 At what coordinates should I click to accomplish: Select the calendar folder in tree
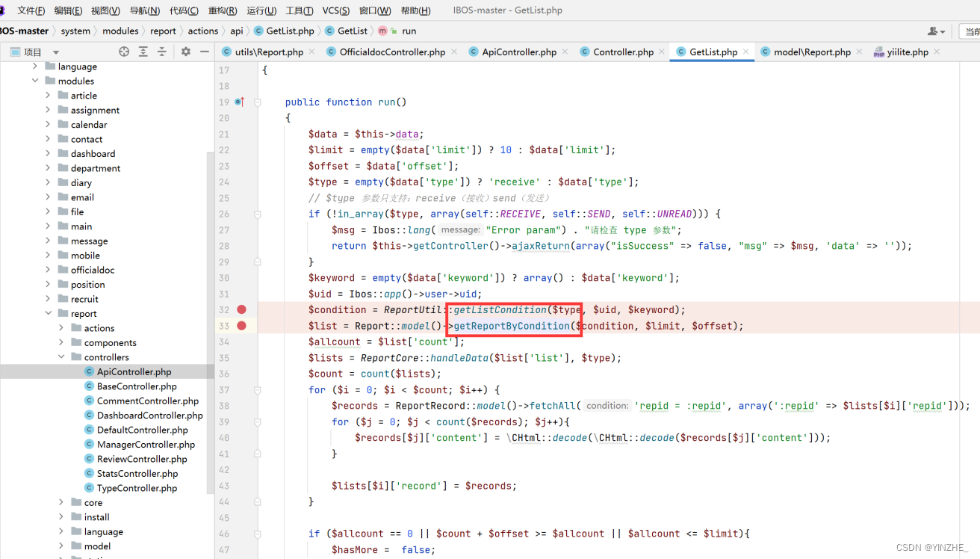(89, 125)
